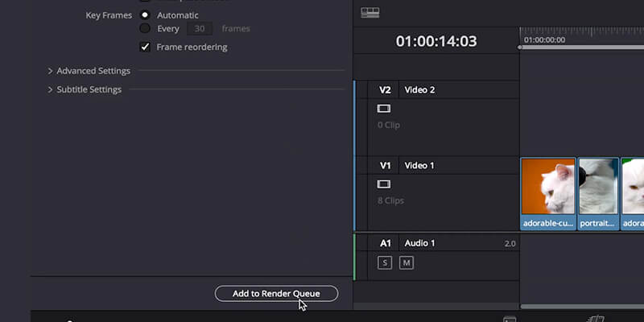Click Video 1 track name
Image resolution: width=644 pixels, height=322 pixels.
point(419,166)
